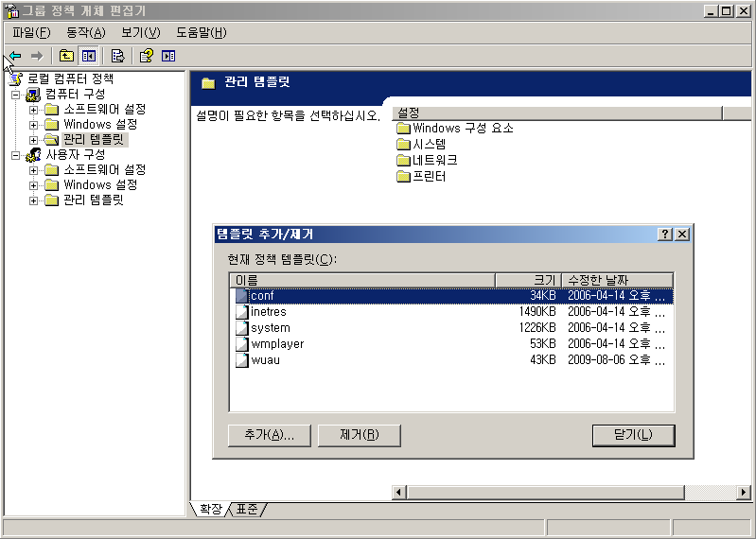Click horizontal scrollbar right arrow
The image size is (756, 539).
point(743,493)
